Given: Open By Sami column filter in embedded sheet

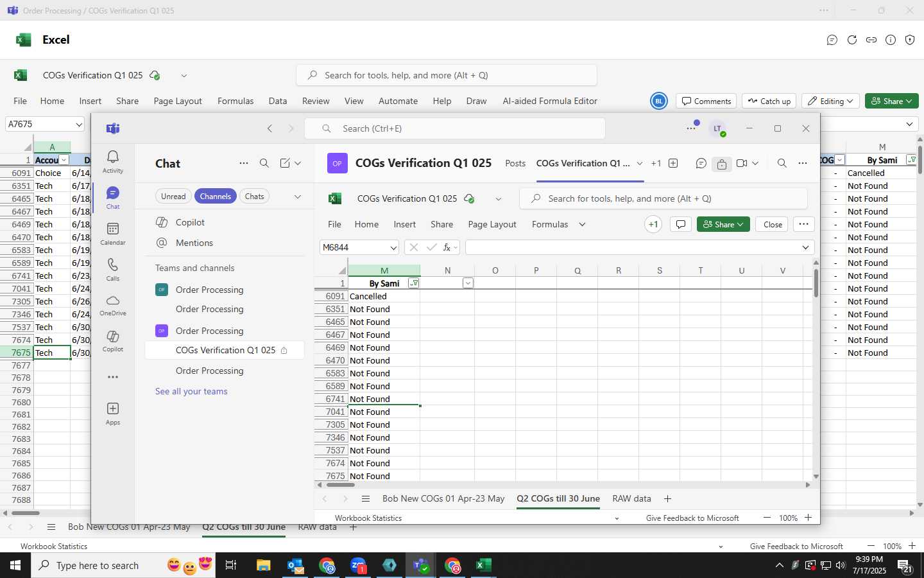Looking at the screenshot, I should [414, 283].
